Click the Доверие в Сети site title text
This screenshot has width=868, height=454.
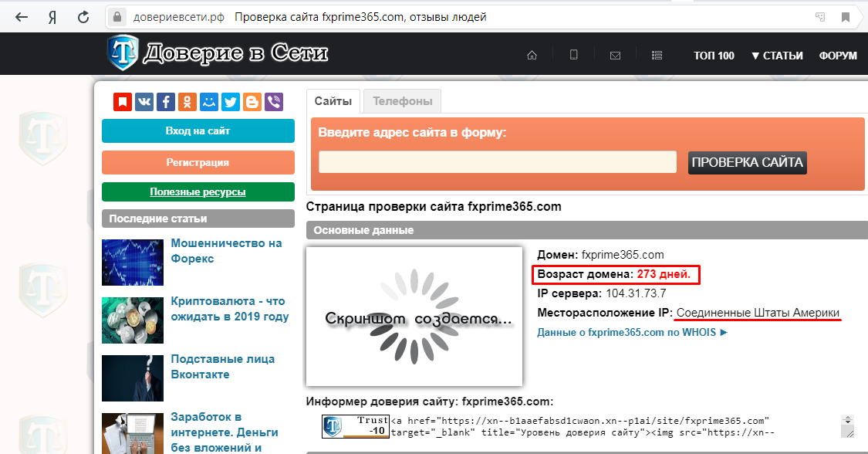pyautogui.click(x=235, y=53)
